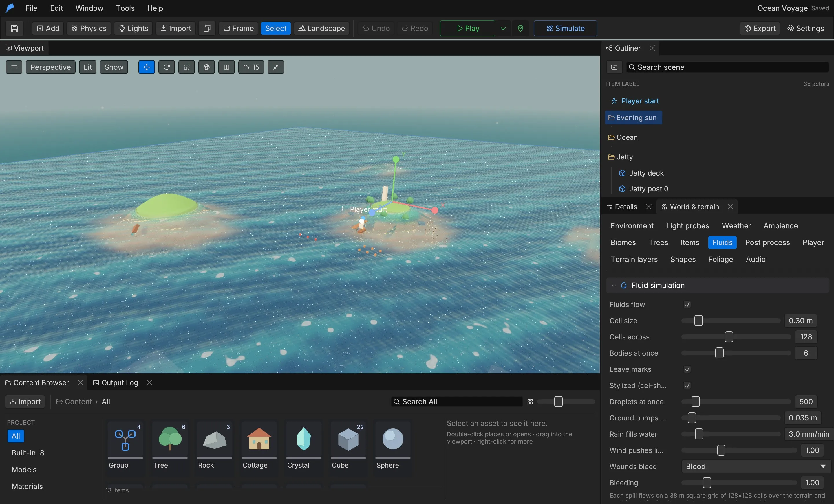Select the move gizmo tool
Viewport: 834px width, 504px height.
pos(147,67)
